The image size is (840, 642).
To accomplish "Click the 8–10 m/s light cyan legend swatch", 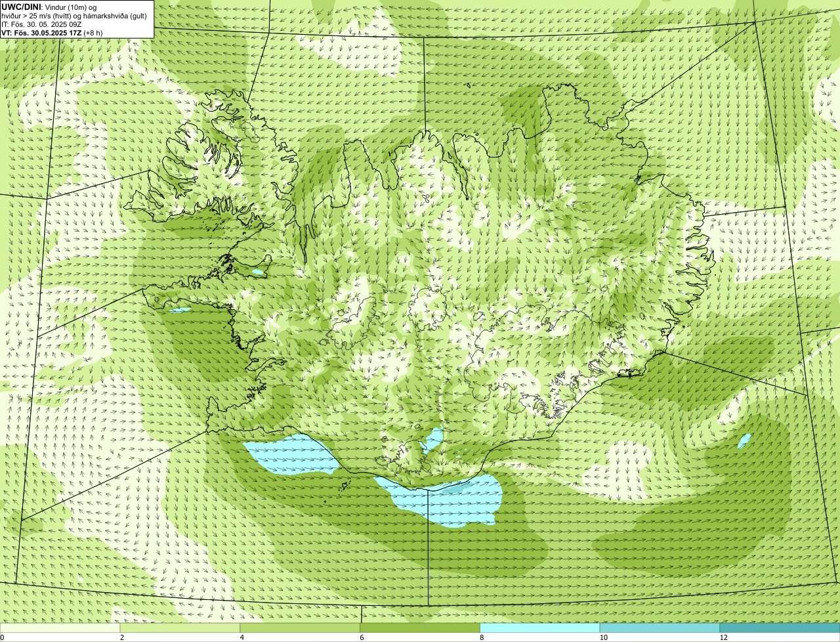I will pos(540,628).
